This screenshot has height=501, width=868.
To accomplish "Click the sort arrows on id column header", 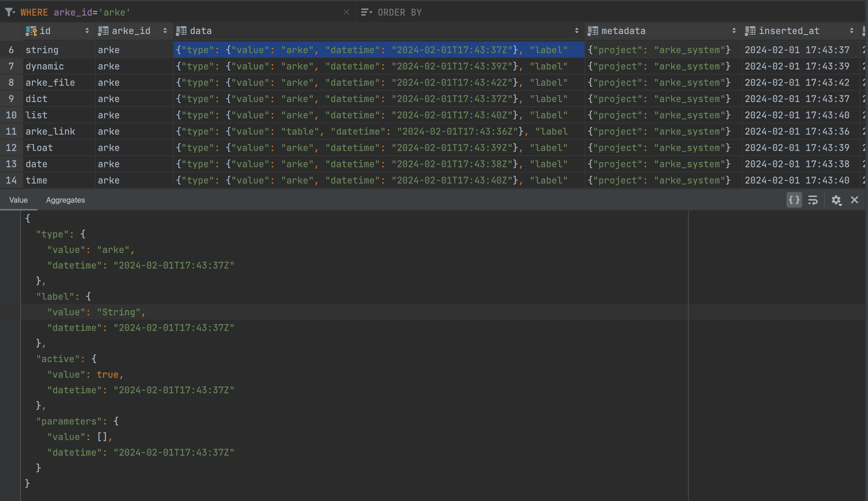I will pyautogui.click(x=87, y=31).
